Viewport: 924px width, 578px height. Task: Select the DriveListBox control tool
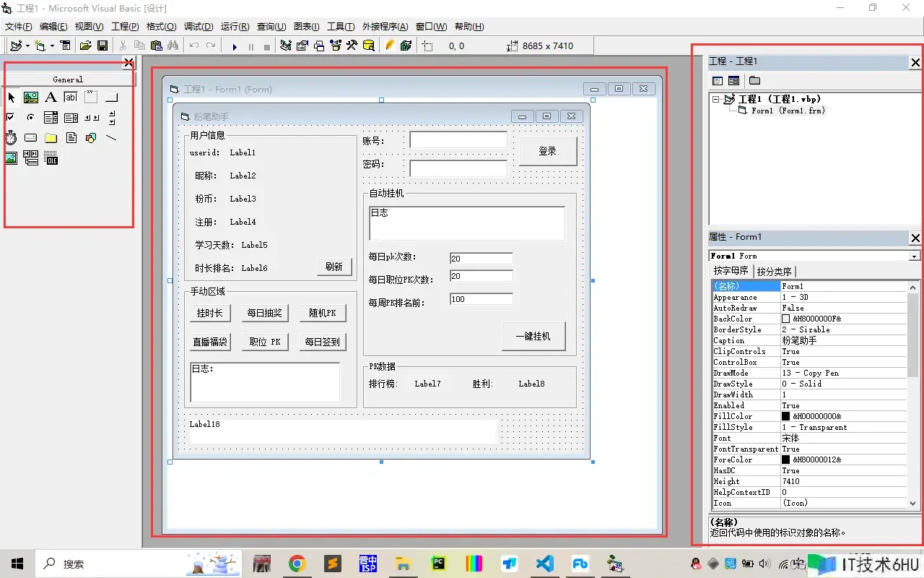click(x=31, y=137)
